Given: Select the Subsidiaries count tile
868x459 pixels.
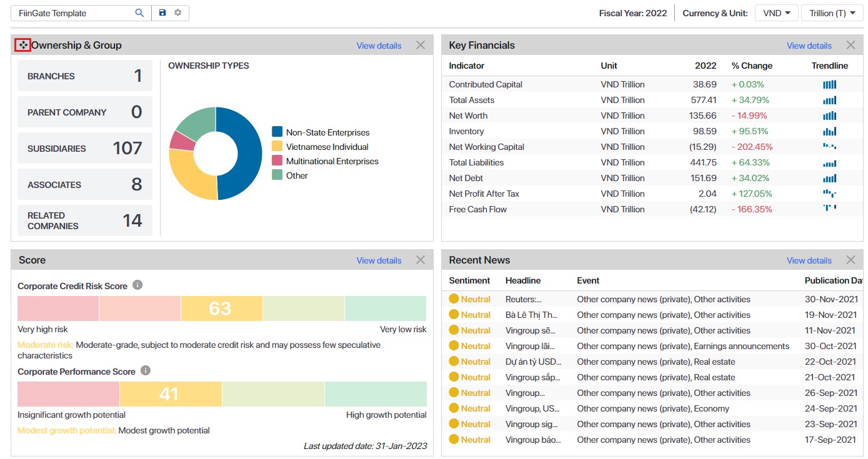Looking at the screenshot, I should point(85,149).
